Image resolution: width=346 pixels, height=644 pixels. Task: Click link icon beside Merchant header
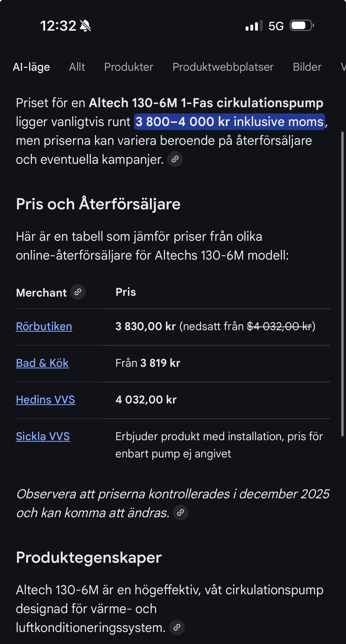point(78,292)
